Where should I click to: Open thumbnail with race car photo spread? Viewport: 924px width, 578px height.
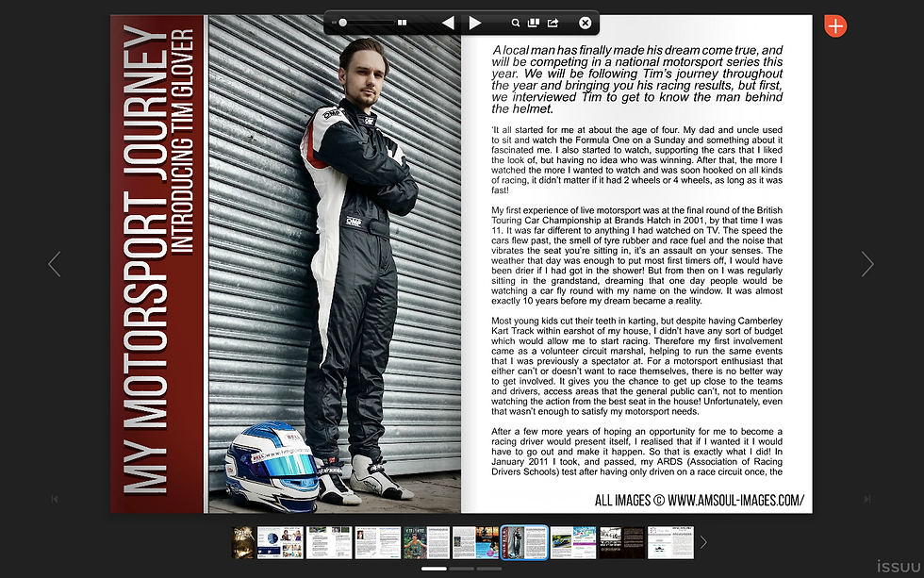(x=573, y=543)
